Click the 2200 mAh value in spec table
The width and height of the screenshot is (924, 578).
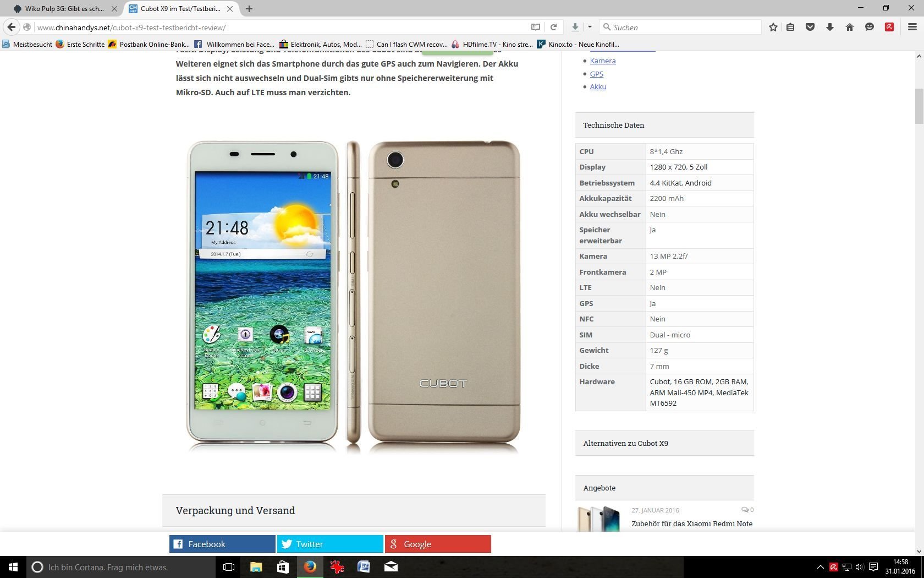(667, 198)
